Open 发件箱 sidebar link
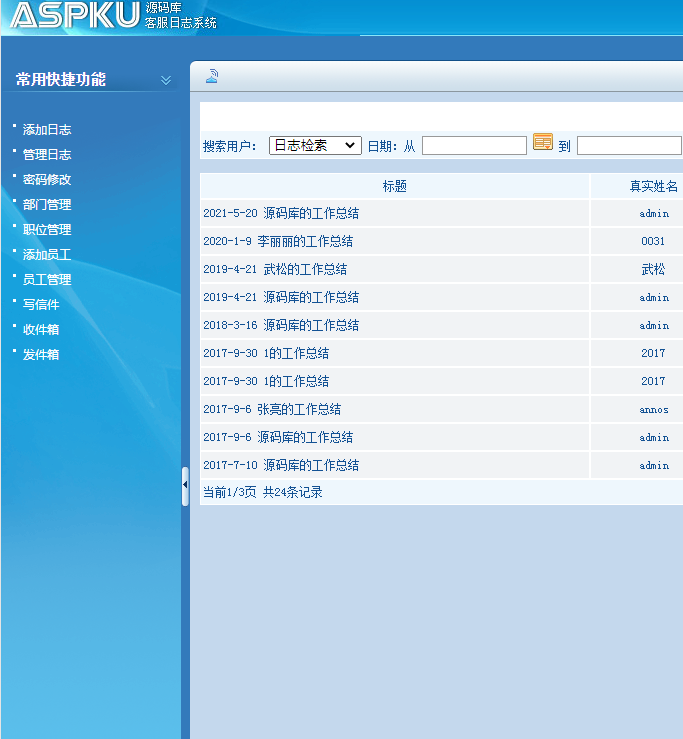Screen dimensions: 683x739 click(x=41, y=354)
